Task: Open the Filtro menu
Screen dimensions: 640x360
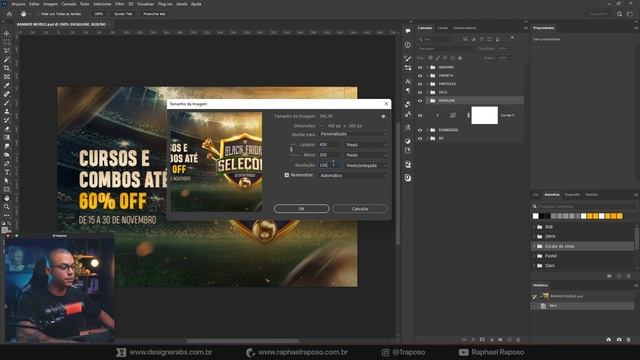Action: [x=119, y=4]
